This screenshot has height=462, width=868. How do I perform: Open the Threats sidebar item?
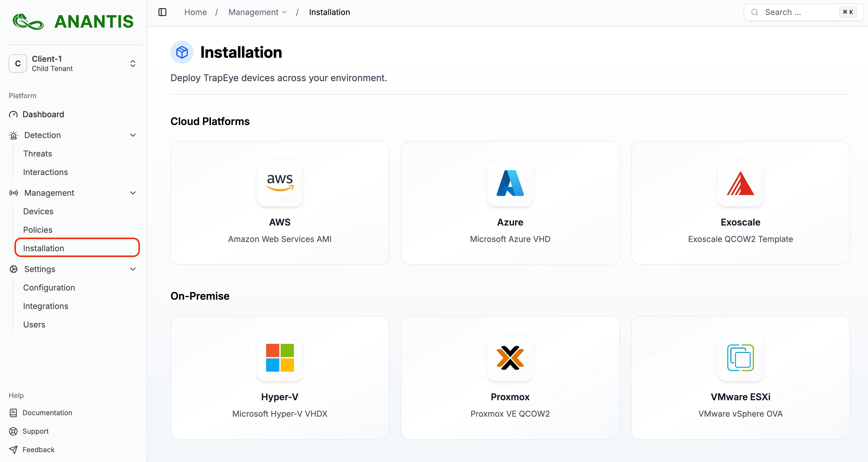pyautogui.click(x=37, y=154)
